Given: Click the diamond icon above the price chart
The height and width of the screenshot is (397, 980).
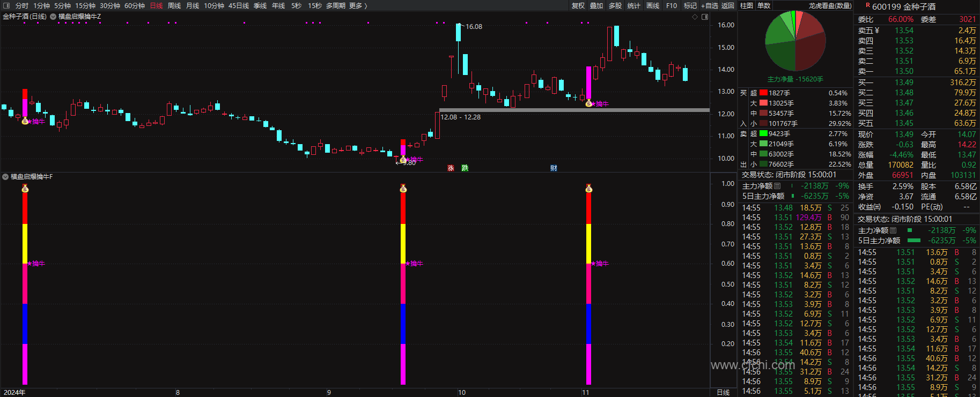Looking at the screenshot, I should coord(695,17).
